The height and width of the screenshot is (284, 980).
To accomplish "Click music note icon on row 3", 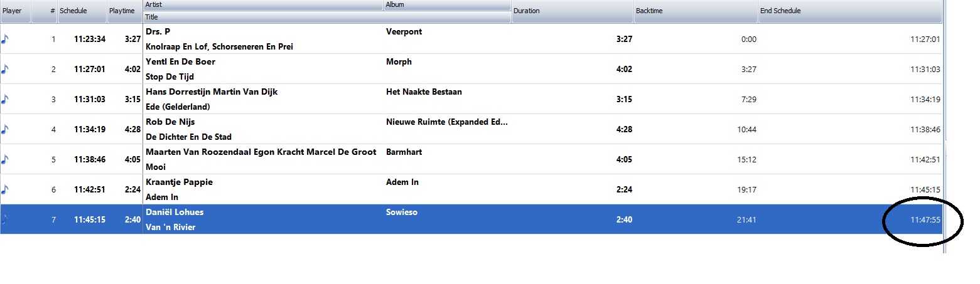I will coord(5,99).
